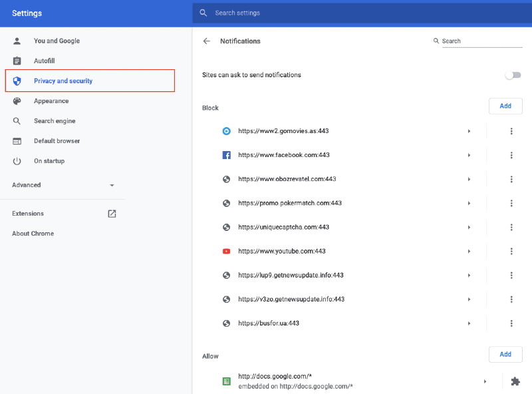Toggle Sites can ask to send notifications
Screen dimensions: 532x394
[513, 75]
